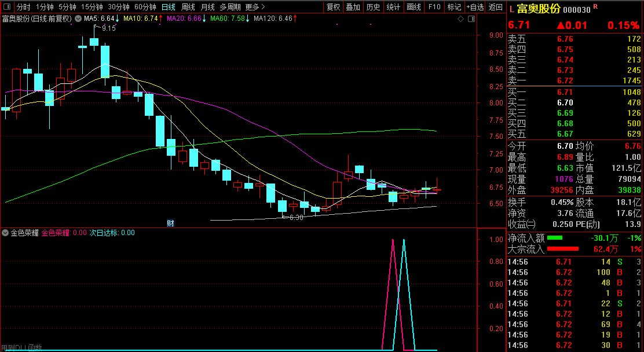The width and height of the screenshot is (644, 352).
Task: Switch to the 分时 intraday tab
Action: point(23,7)
